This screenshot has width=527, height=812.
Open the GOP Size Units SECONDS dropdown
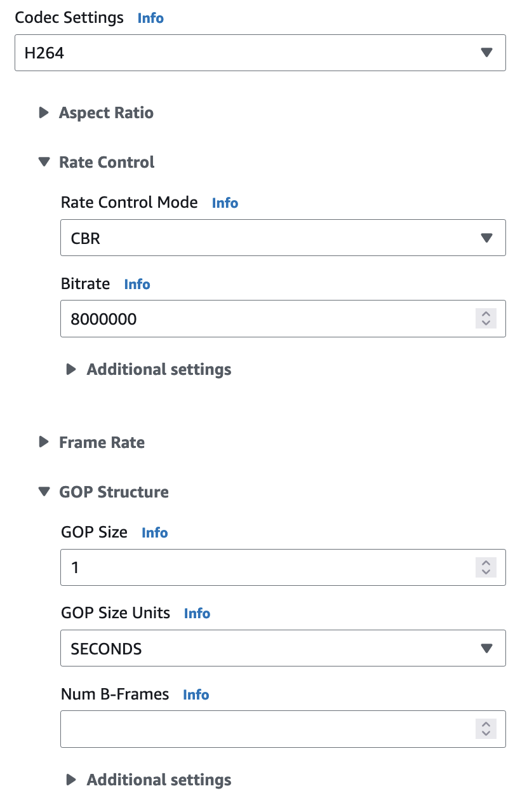point(283,649)
